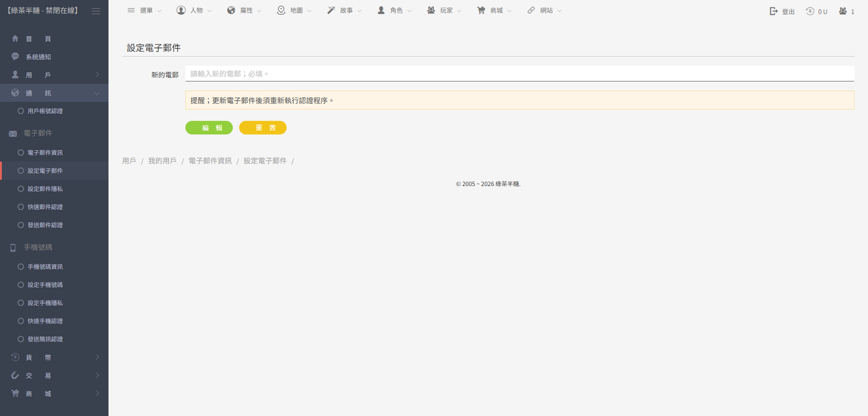Click the shopping cart 商城 icon in top bar
Screen dimensions: 868x416
[x=481, y=10]
